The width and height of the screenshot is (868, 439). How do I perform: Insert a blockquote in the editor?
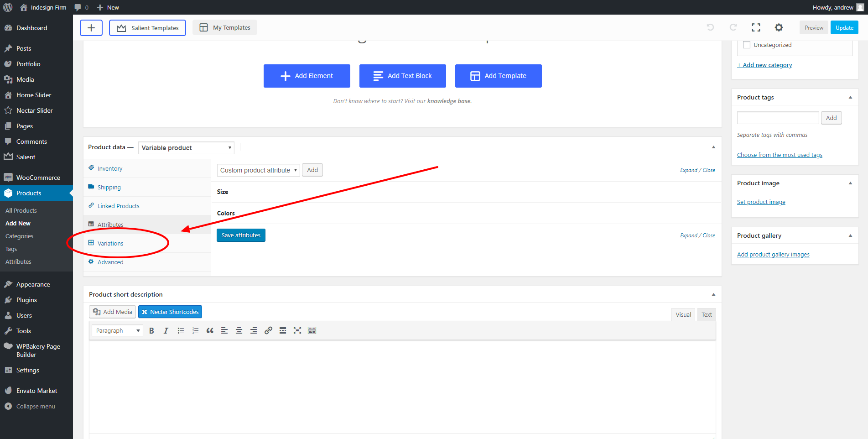pos(210,331)
